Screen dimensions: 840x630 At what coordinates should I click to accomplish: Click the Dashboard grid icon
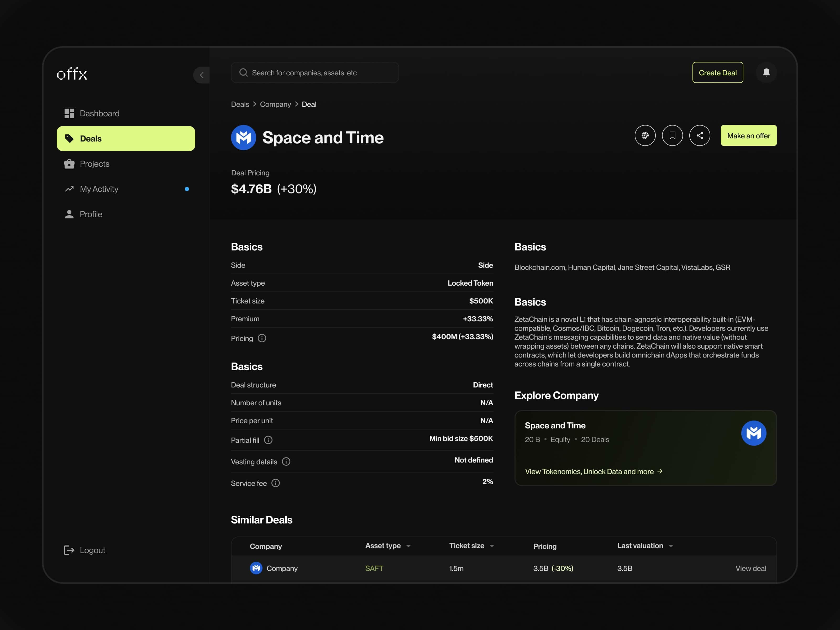coord(69,113)
